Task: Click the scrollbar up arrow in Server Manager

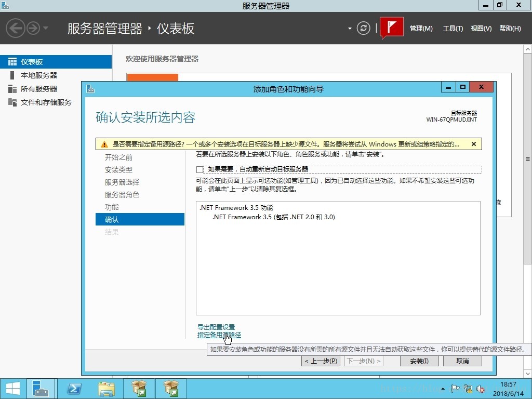Action: point(528,49)
